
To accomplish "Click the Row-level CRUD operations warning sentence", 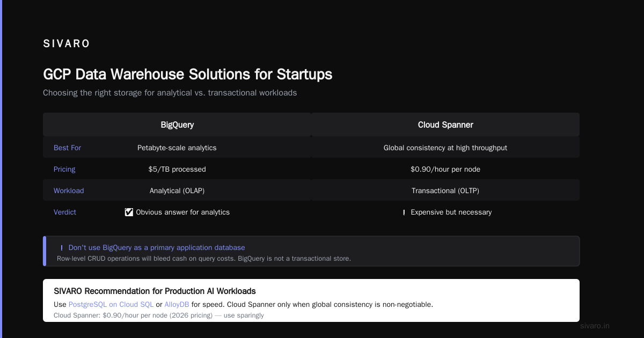I will click(x=204, y=258).
